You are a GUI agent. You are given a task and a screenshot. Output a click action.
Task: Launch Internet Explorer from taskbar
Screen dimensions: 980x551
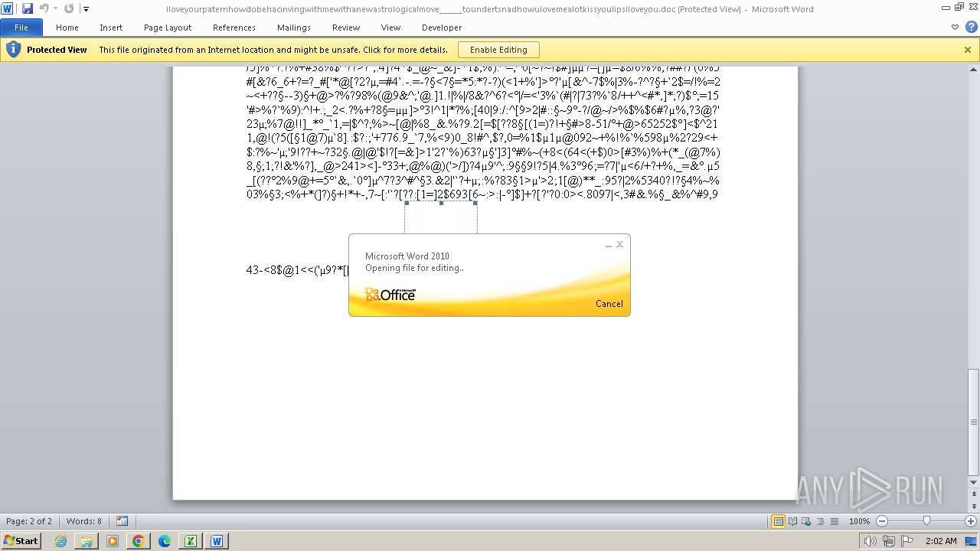tap(61, 541)
